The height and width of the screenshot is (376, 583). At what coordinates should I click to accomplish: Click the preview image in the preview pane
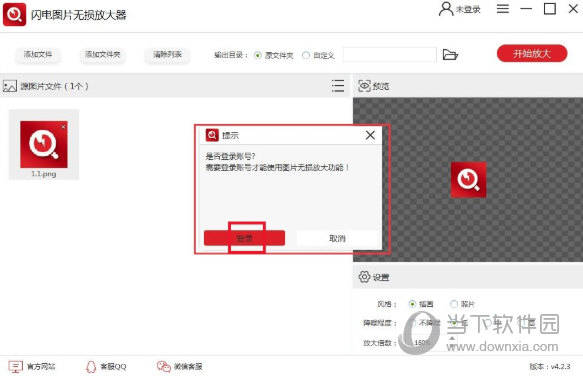point(468,180)
